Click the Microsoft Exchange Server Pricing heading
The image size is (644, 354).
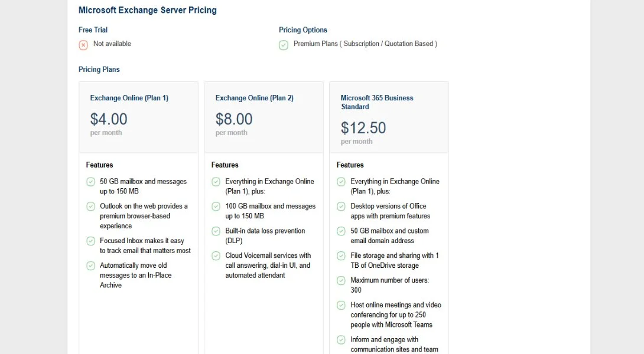click(147, 10)
